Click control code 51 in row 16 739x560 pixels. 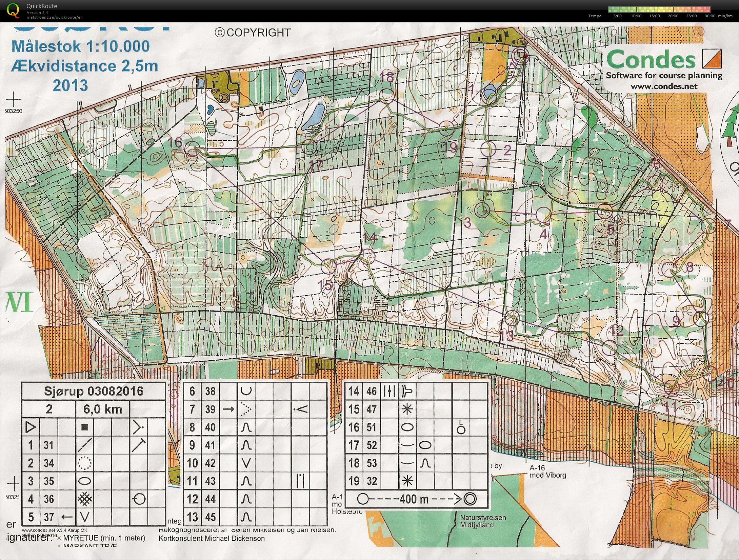(x=372, y=427)
